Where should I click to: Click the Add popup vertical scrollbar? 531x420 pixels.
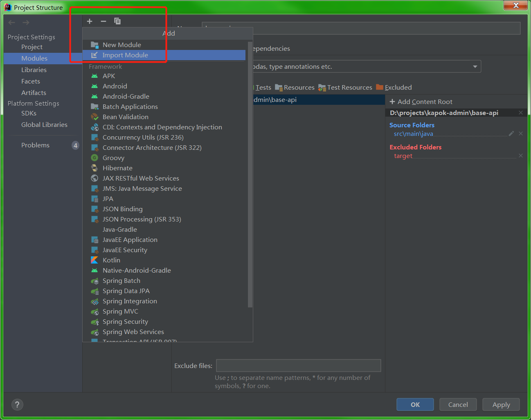pos(250,174)
